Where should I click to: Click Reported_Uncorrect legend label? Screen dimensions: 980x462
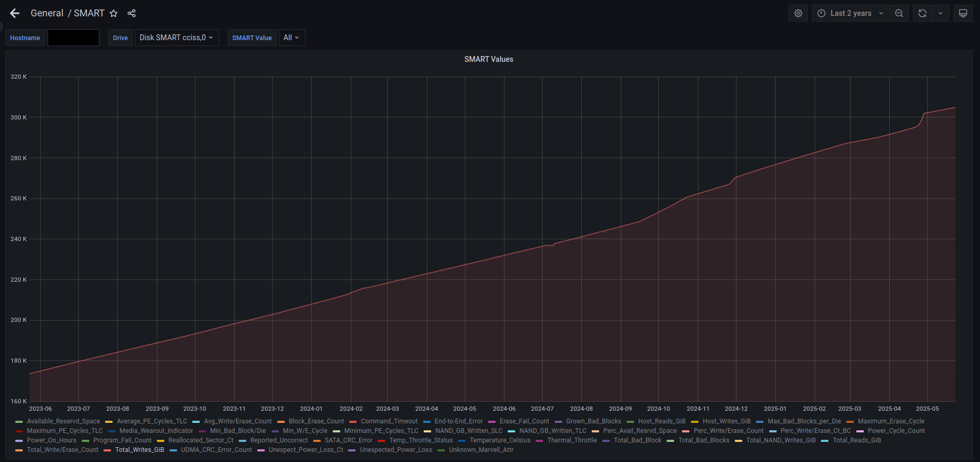tap(279, 440)
